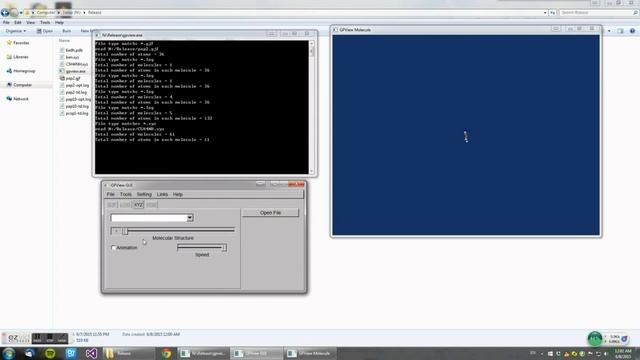Click the Open File button
The width and height of the screenshot is (640, 360).
pos(270,213)
